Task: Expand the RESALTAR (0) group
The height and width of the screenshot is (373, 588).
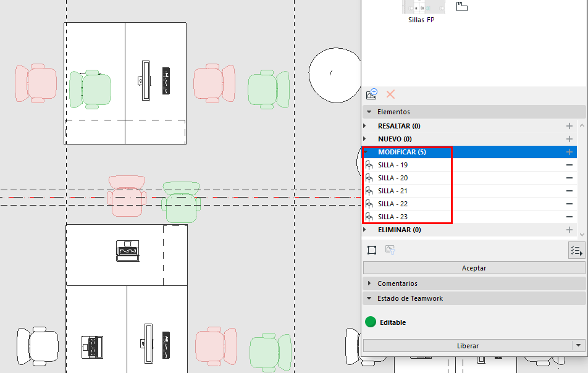Action: (x=364, y=126)
